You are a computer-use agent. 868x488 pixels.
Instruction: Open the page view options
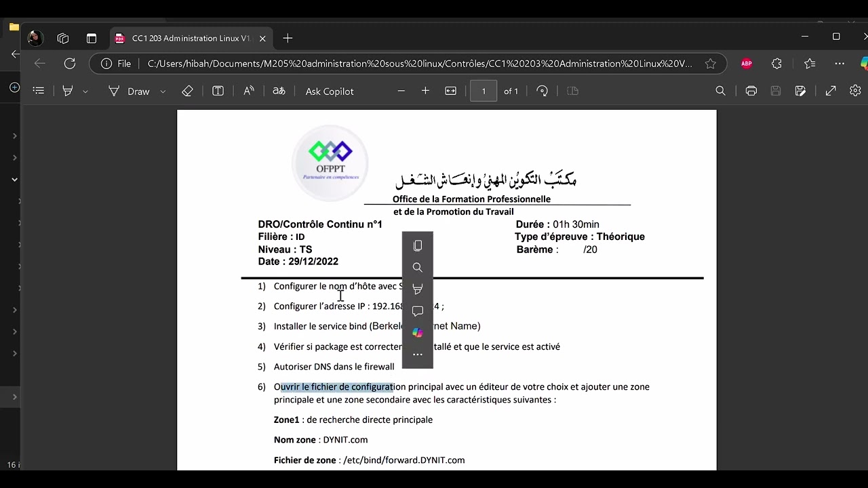click(x=572, y=91)
